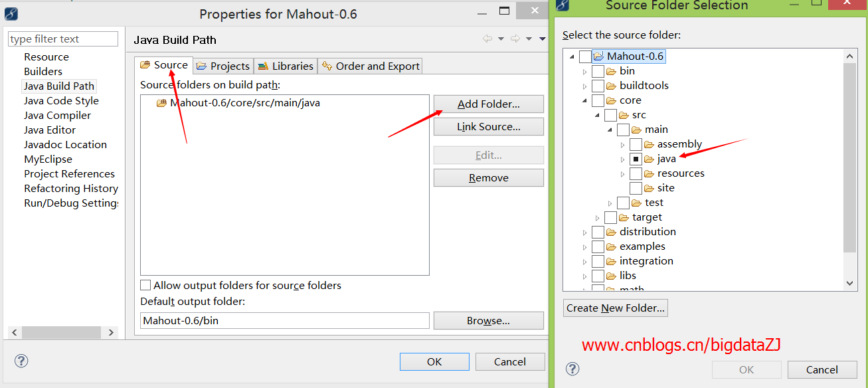Screen dimensions: 868x388
Task: Click the test folder icon
Action: [636, 203]
